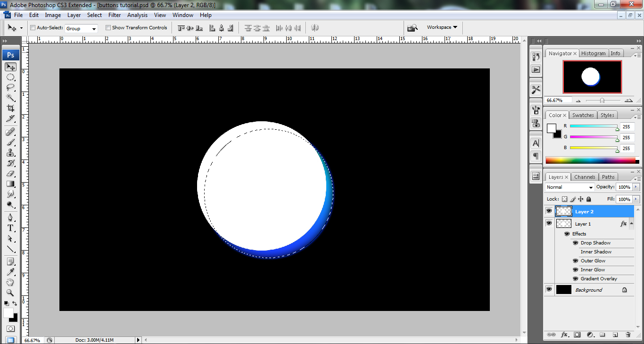The width and height of the screenshot is (644, 344).
Task: Select the Move tool
Action: click(x=10, y=67)
